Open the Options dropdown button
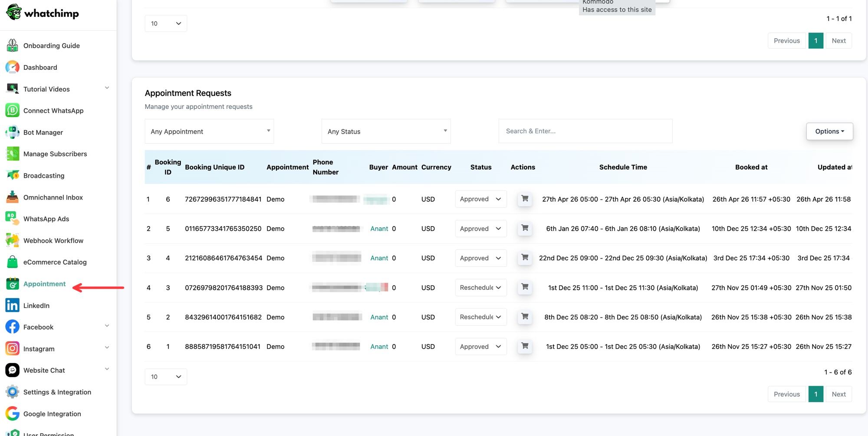Viewport: 868px width, 436px height. click(x=829, y=131)
